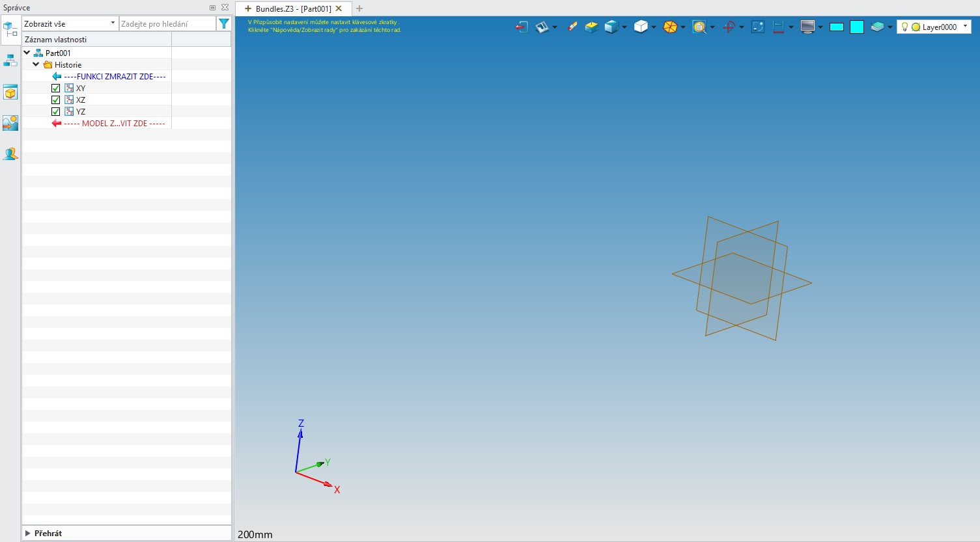
Task: Open the assembly hierarchy sidebar icon
Action: (x=10, y=61)
